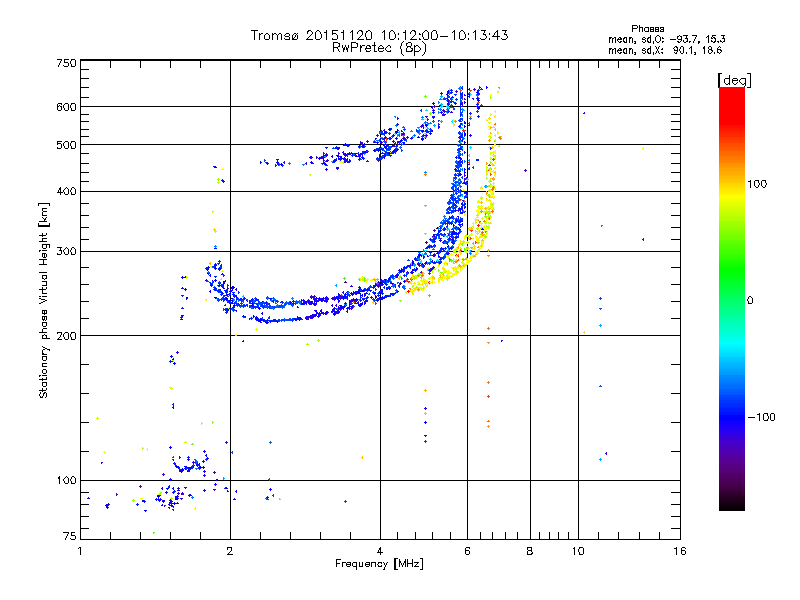Click the blue O-mode trace near 2 MHz
This screenshot has height=600, width=800.
click(227, 296)
